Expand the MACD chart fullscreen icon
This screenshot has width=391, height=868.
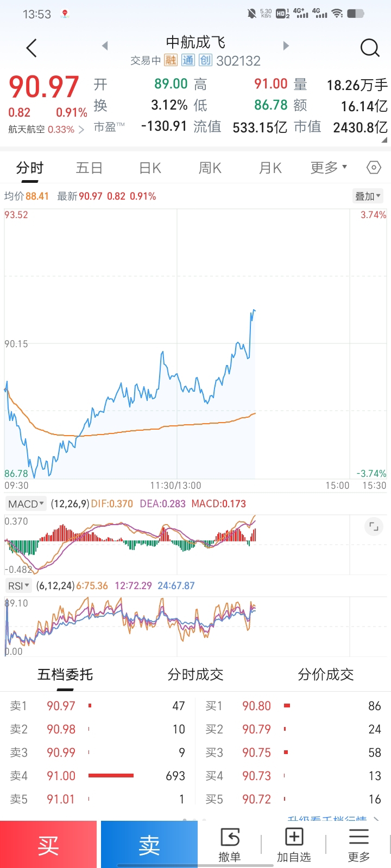click(x=374, y=526)
